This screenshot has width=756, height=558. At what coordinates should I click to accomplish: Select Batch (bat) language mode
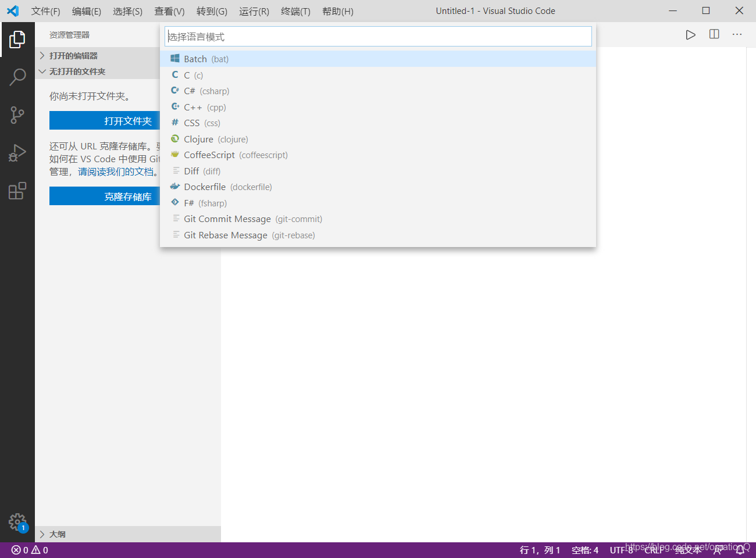click(x=378, y=59)
